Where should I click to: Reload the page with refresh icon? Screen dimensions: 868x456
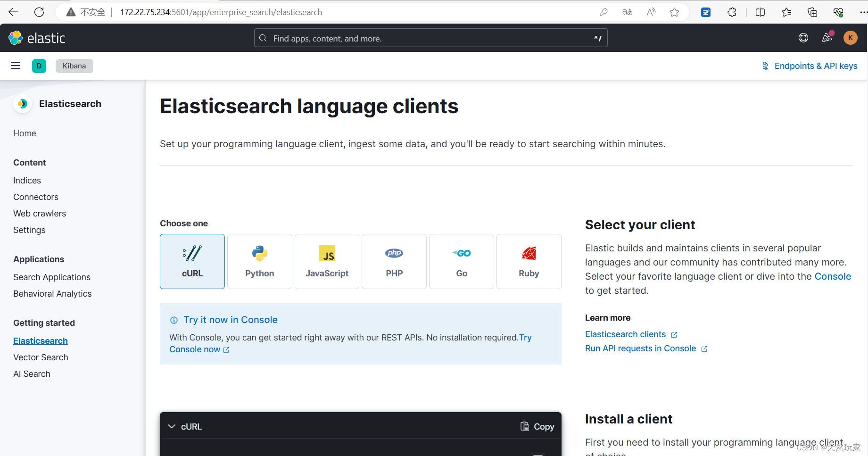[x=39, y=12]
